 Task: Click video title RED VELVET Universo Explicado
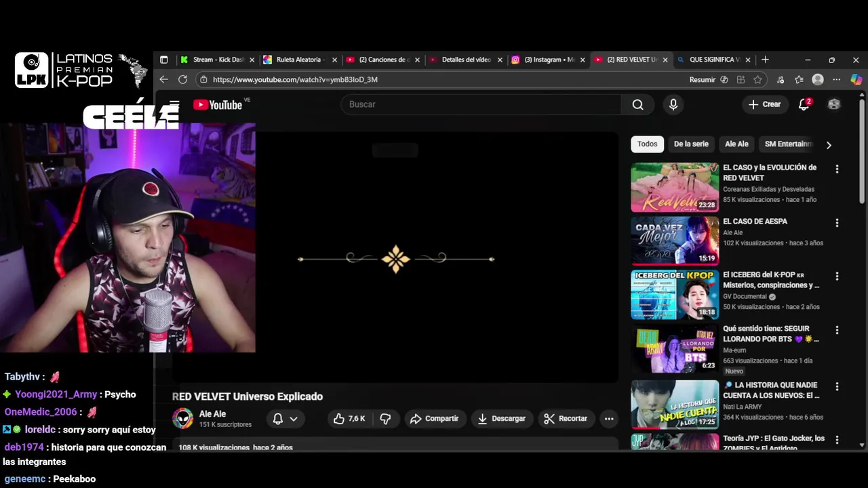click(x=248, y=396)
